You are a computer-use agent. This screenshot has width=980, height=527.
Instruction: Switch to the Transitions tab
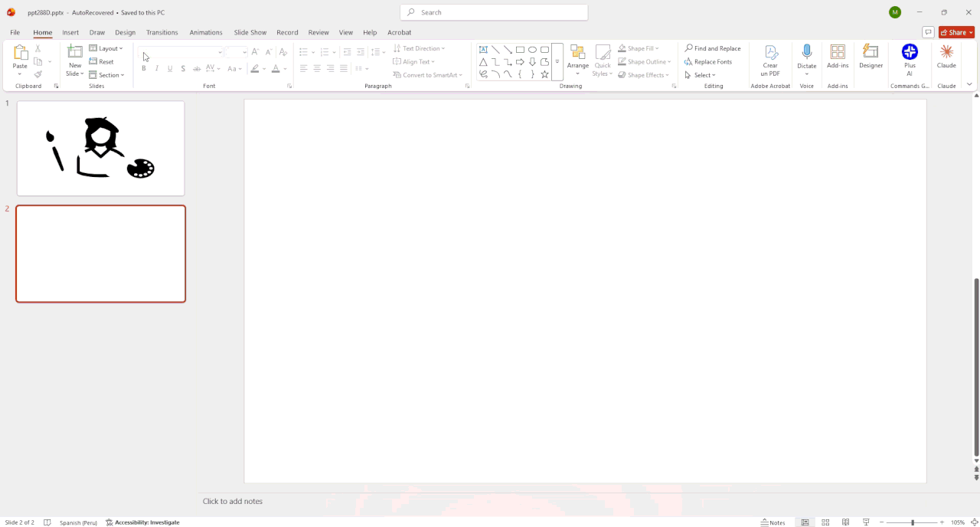coord(162,32)
